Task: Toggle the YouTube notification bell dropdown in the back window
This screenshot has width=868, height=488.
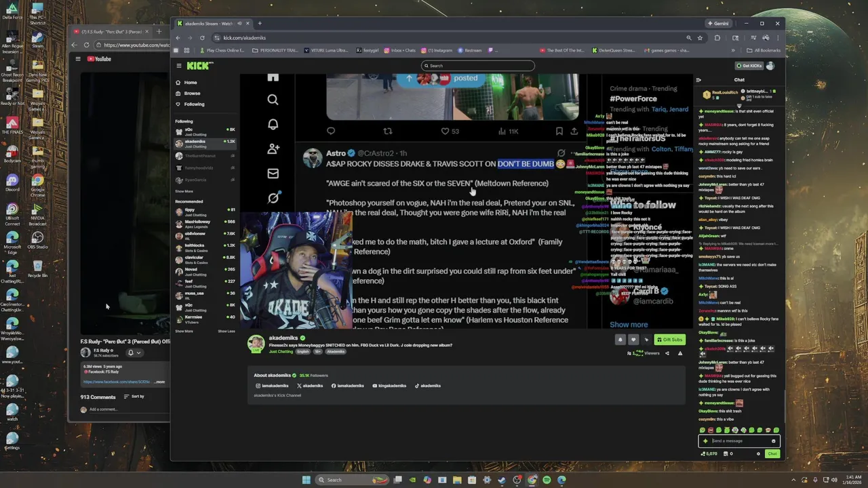Action: click(x=134, y=352)
